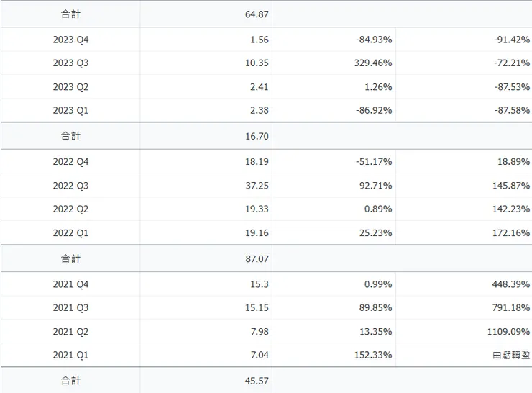
Task: Click the 172.16% cell for 2022 Q1
Action: pyautogui.click(x=510, y=233)
